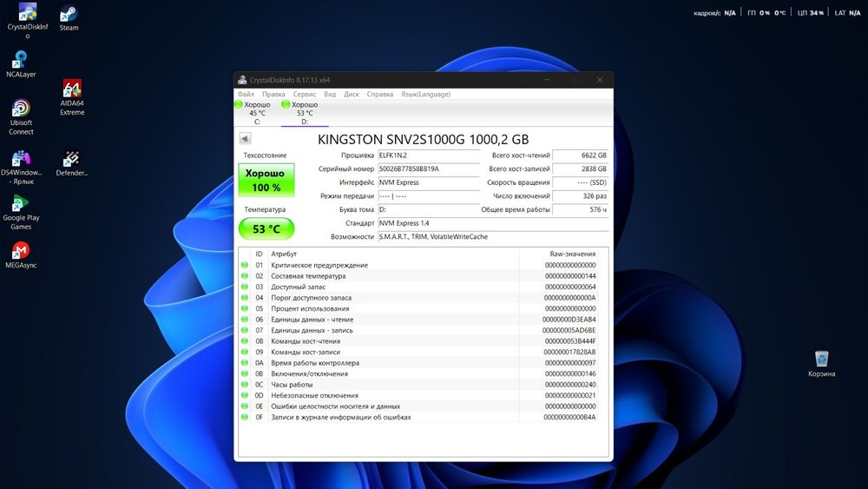Image resolution: width=868 pixels, height=489 pixels.
Task: Select row 0F Записи в журнале ошибок
Action: [x=419, y=417]
